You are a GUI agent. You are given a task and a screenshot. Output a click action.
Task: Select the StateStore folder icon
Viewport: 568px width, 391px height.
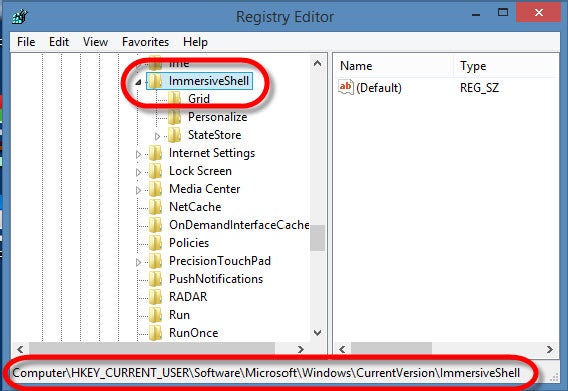point(175,135)
